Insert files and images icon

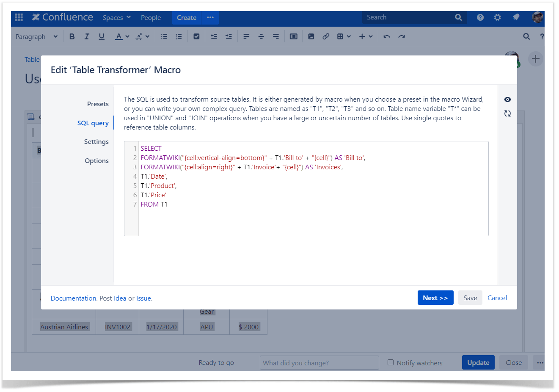point(311,36)
